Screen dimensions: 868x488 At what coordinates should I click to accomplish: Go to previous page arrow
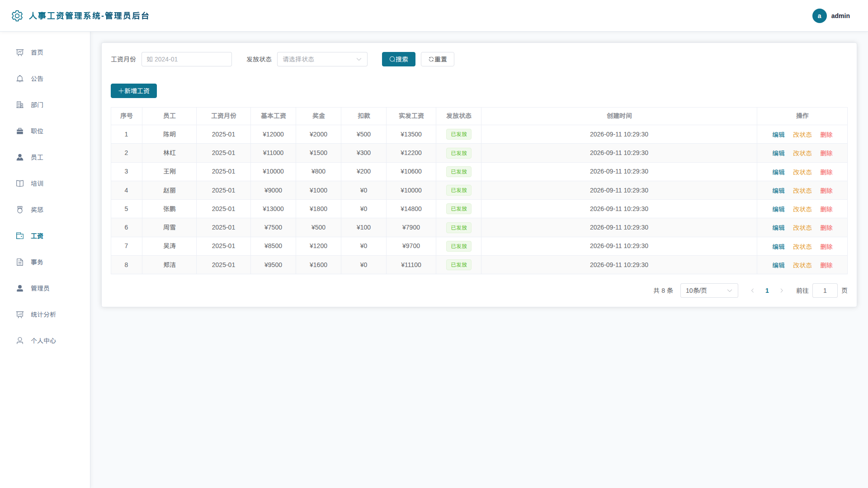(752, 291)
